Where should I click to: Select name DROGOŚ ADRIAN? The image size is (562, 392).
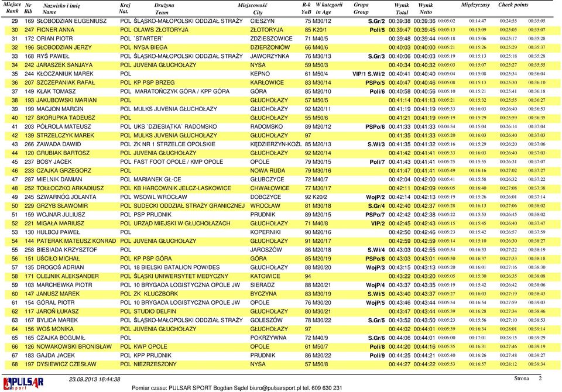tap(60, 267)
